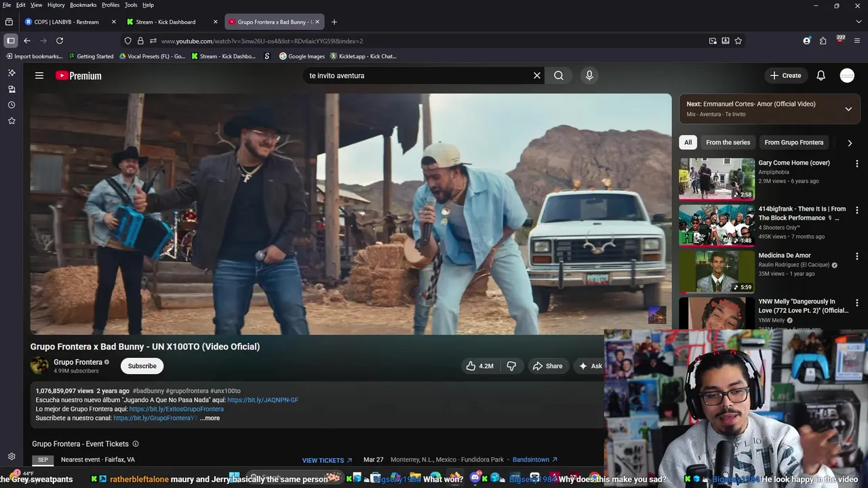Open options menu for Gary Come Home
868x488 pixels.
856,163
